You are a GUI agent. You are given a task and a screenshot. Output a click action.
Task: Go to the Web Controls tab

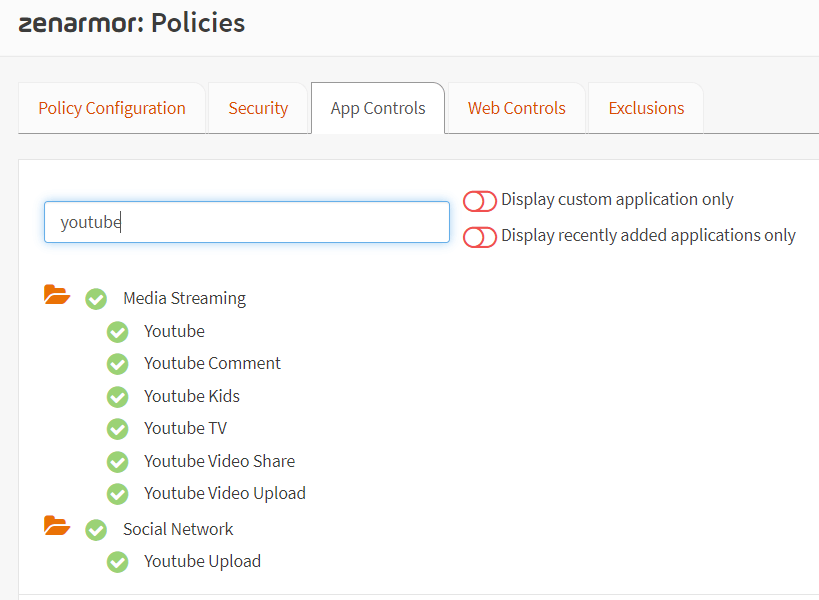517,108
